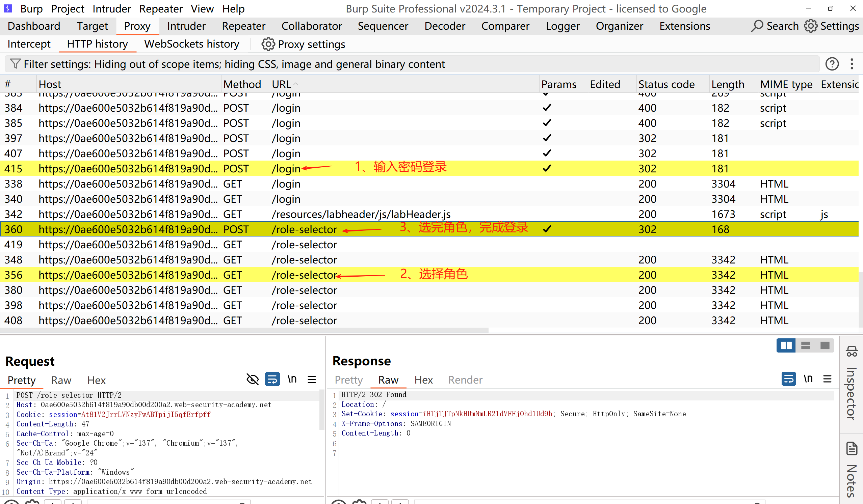Click the history table horizontal scrollbar
863x504 pixels.
[244, 331]
